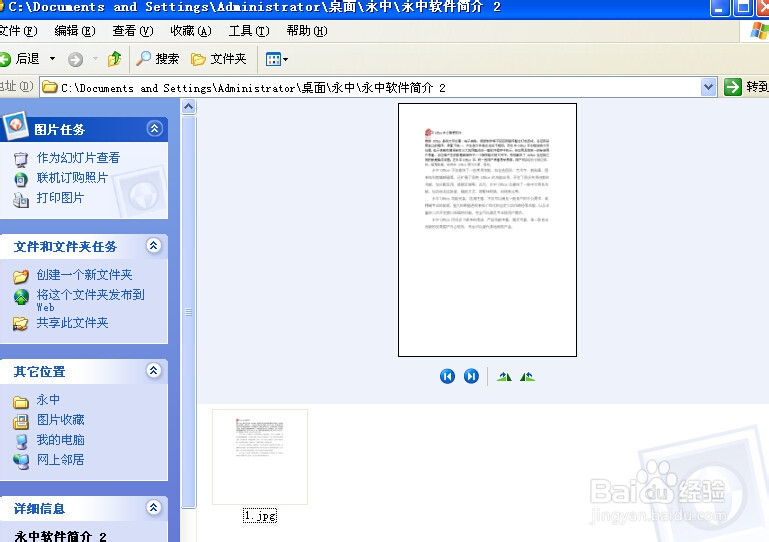
Task: Click the share folder icon
Action: (x=21, y=324)
